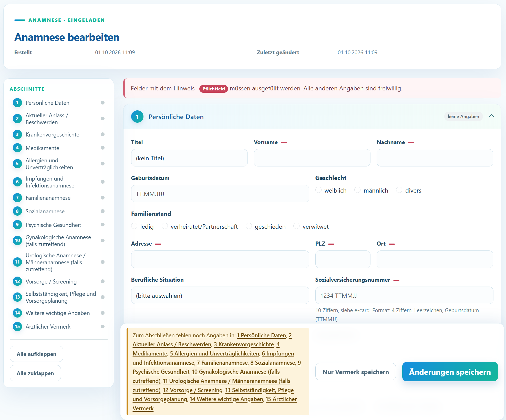Open section 1 Persönliche Daten in sidebar
506x420 pixels.
[x=58, y=103]
